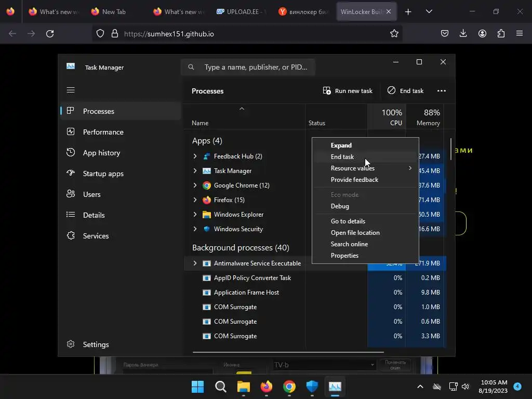Select the Windows Explorer folder icon row
This screenshot has width=532, height=399.
pos(207,215)
